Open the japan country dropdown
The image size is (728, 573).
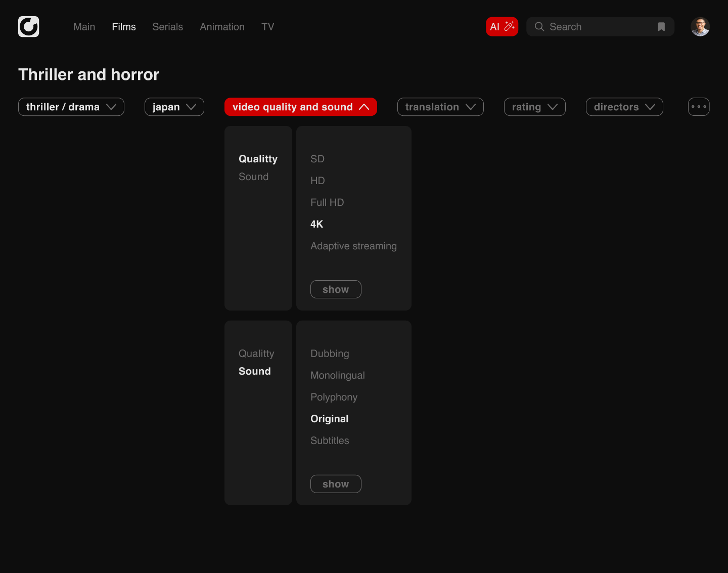(x=174, y=107)
